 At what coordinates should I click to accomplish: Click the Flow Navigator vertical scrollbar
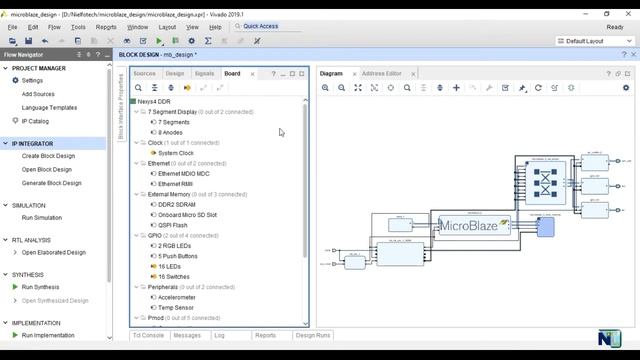[x=109, y=176]
